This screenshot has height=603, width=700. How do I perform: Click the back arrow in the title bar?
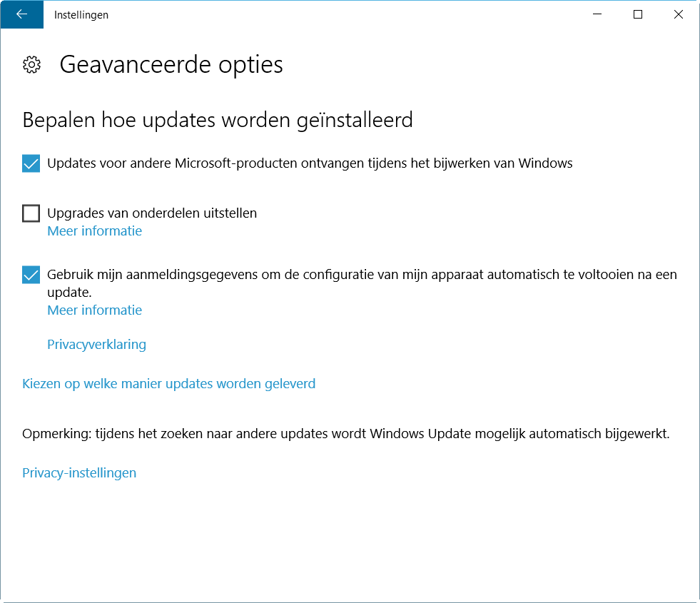21,14
